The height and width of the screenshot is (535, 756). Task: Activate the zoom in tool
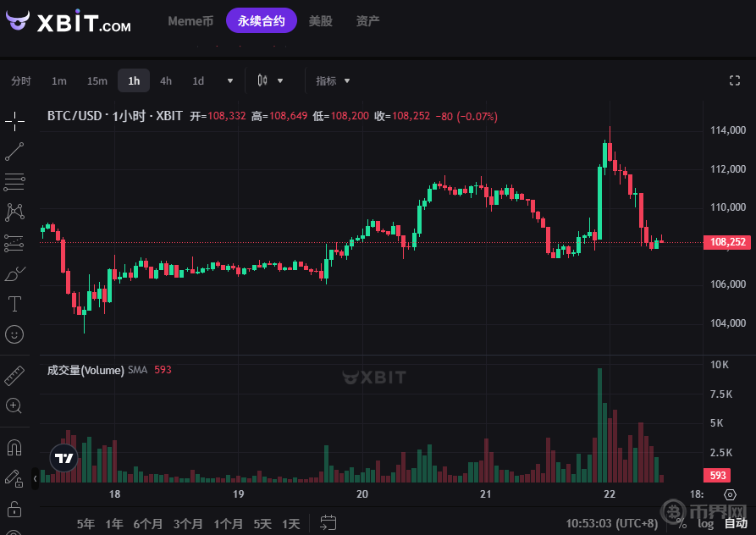click(14, 405)
